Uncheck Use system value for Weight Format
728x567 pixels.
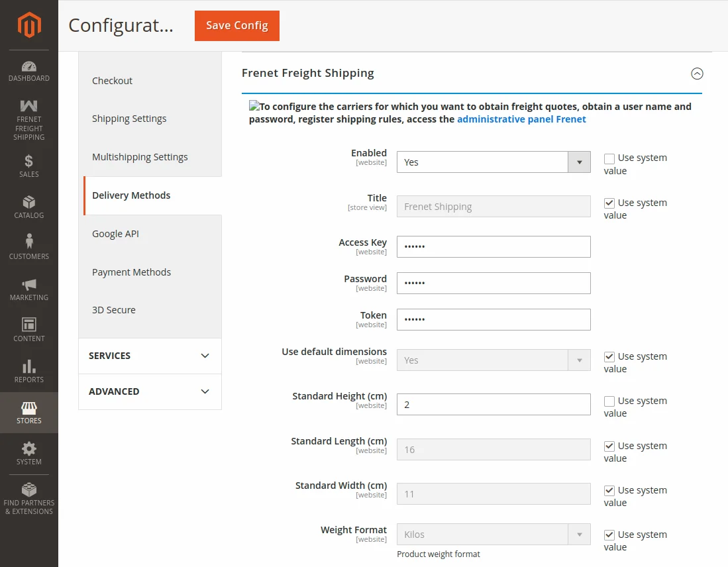coord(609,535)
